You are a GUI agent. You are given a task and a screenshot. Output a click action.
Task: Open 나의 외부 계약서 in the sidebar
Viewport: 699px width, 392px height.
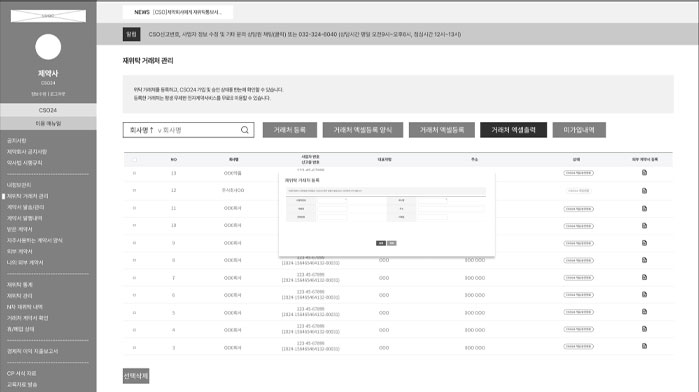click(x=25, y=263)
